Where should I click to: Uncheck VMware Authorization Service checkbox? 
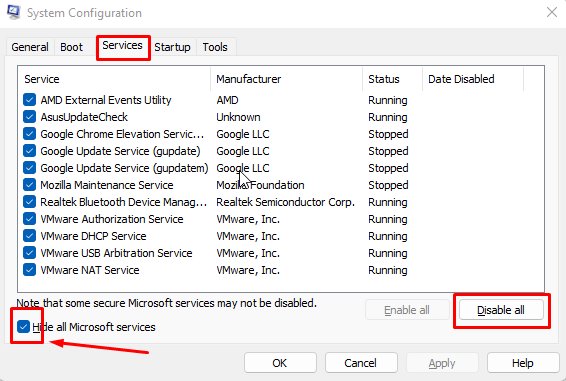click(x=29, y=218)
